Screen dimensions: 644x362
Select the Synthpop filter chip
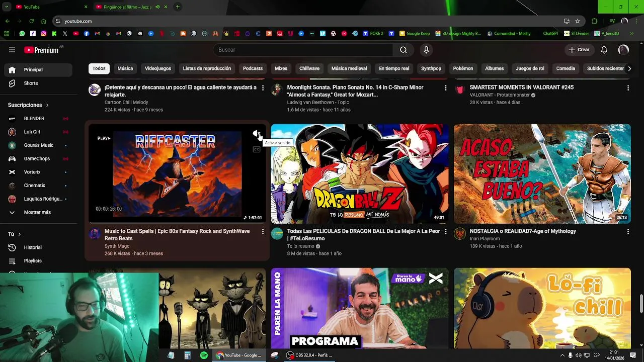coord(431,68)
